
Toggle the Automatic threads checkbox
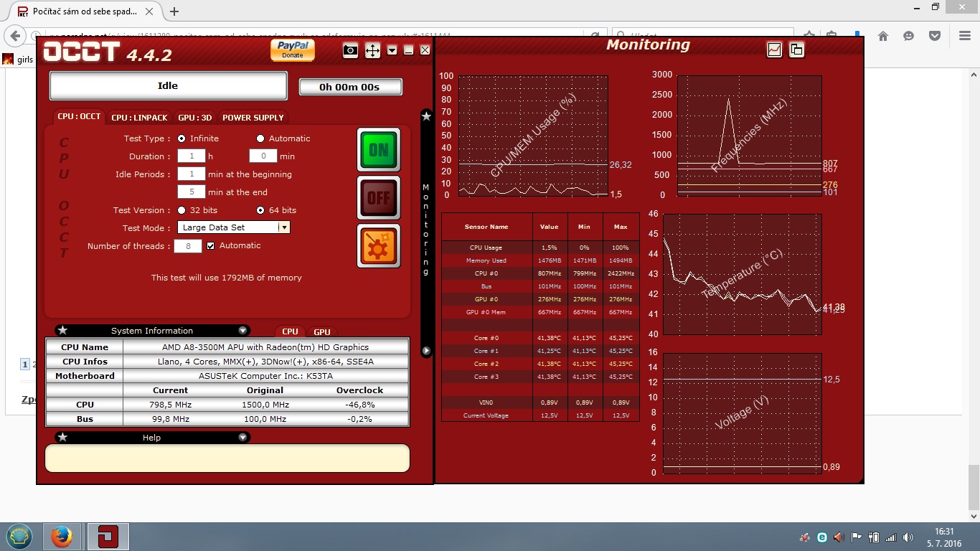211,245
